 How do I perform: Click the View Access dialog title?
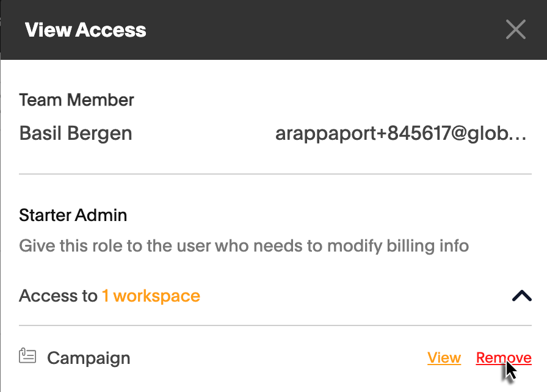[85, 29]
